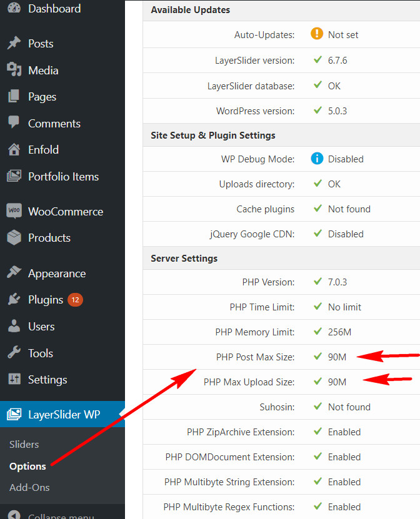Open the Add-Ons submenu link
The width and height of the screenshot is (420, 519).
[29, 487]
